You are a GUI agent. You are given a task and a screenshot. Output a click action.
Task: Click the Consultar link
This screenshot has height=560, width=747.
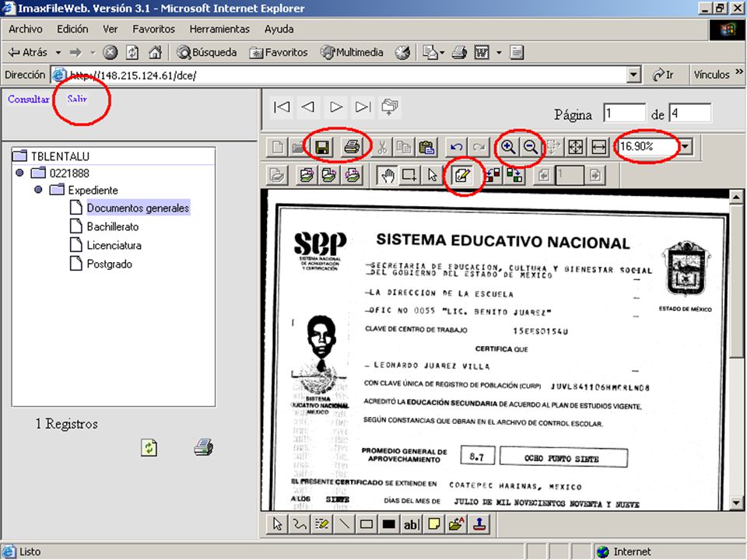pyautogui.click(x=29, y=99)
